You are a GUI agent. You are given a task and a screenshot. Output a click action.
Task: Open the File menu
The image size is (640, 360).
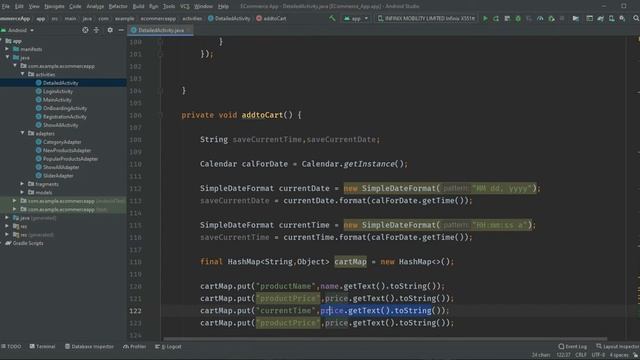click(6, 6)
